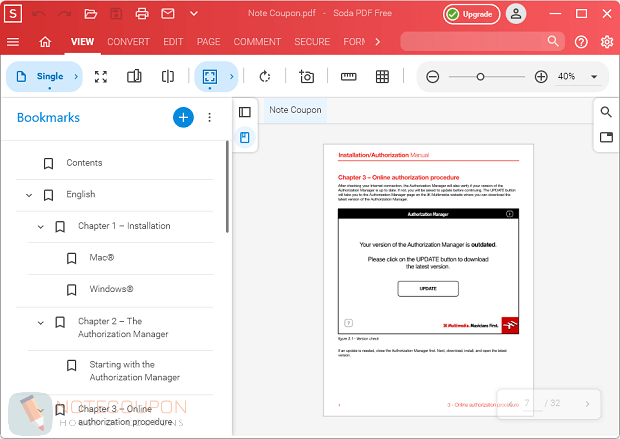Image resolution: width=620 pixels, height=439 pixels.
Task: Open the help question mark
Action: (581, 42)
